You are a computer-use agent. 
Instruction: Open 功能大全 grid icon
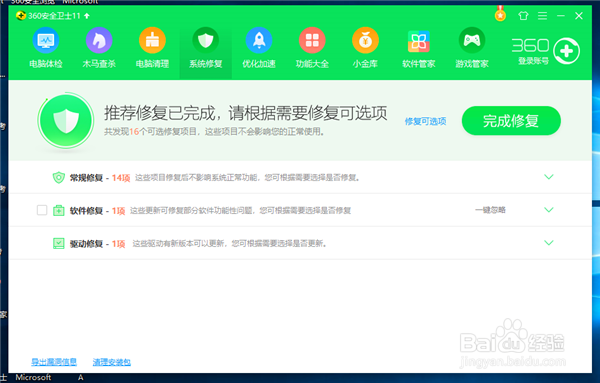pos(312,40)
